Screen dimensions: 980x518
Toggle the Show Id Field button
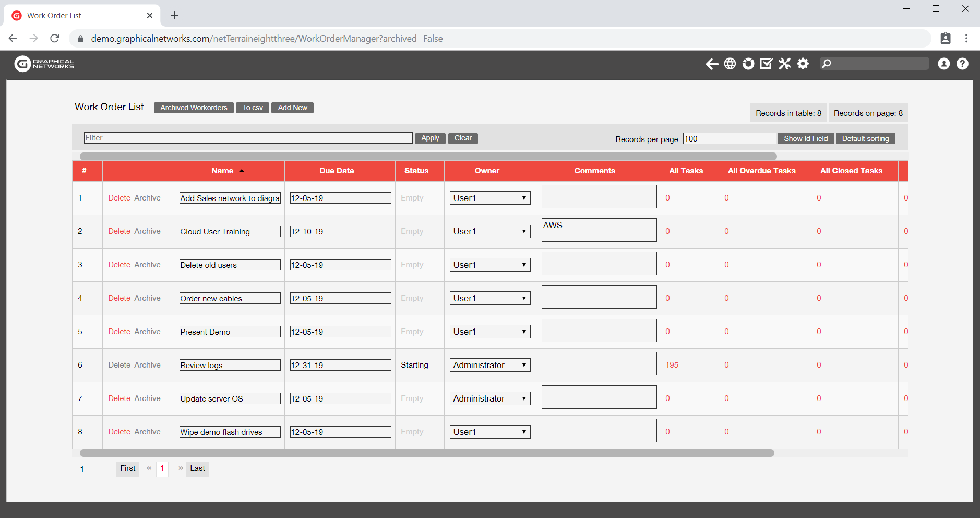[805, 138]
